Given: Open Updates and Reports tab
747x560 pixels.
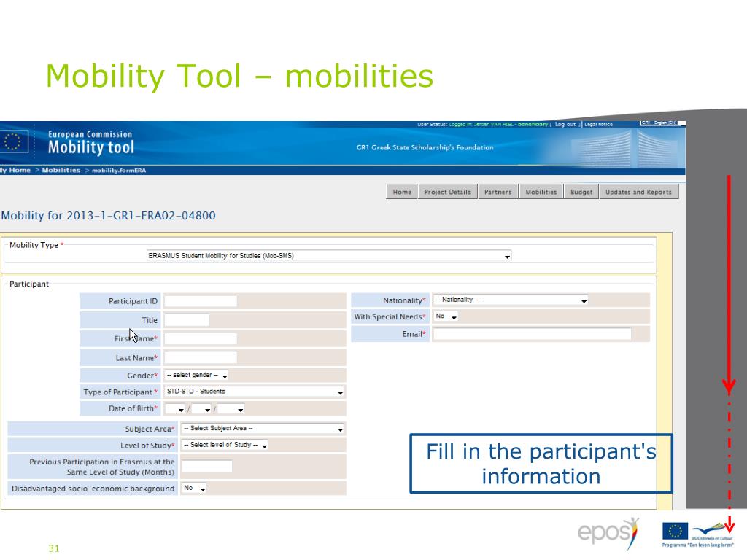Looking at the screenshot, I should pyautogui.click(x=638, y=192).
